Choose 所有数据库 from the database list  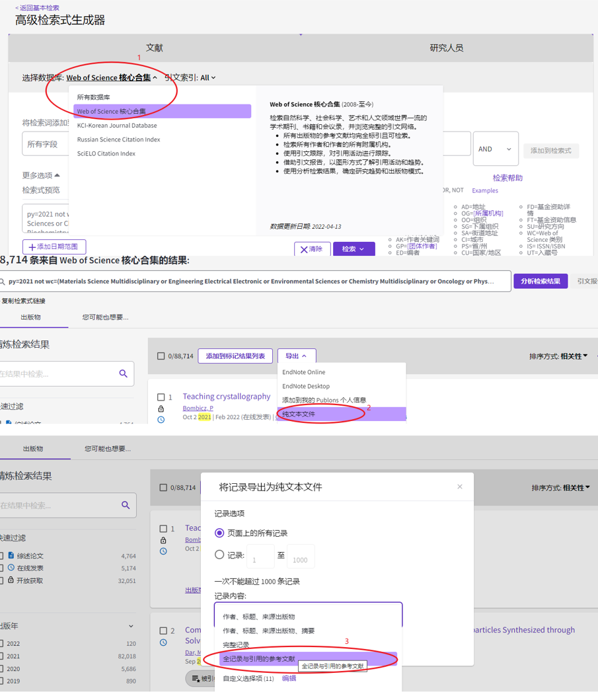pyautogui.click(x=163, y=97)
